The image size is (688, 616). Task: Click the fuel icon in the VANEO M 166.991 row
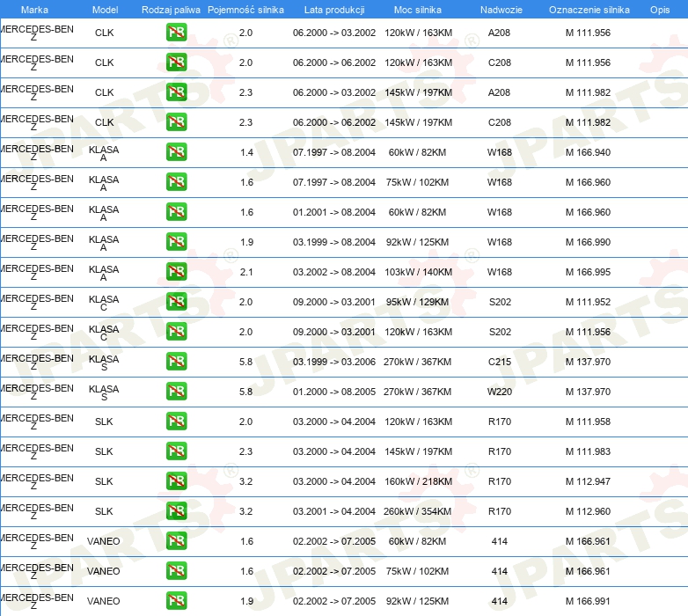click(x=176, y=600)
